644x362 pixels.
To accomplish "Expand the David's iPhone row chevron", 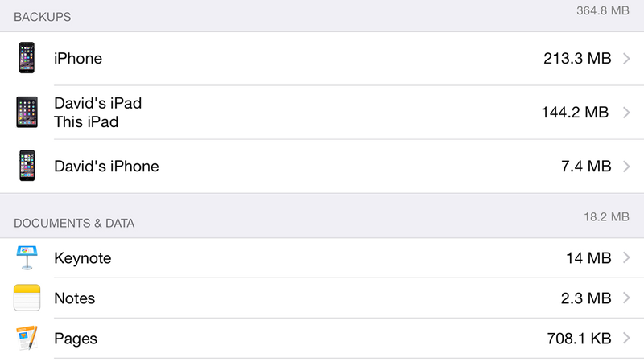I will pos(626,167).
